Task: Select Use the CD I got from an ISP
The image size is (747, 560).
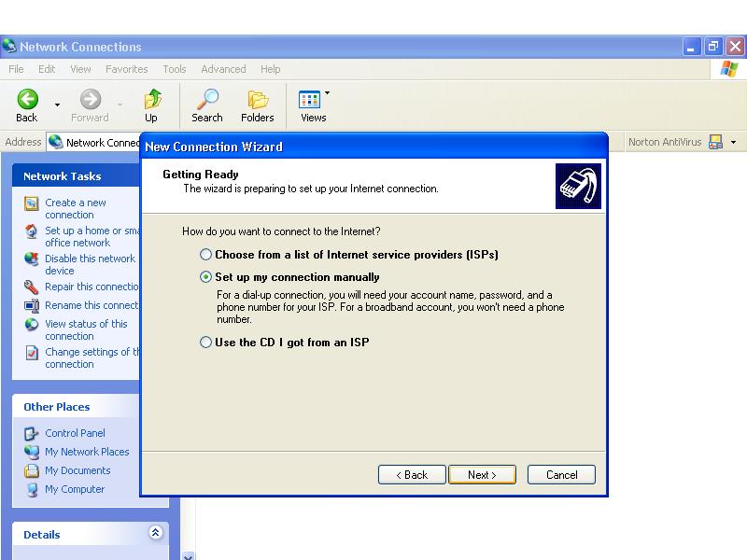Action: [x=205, y=343]
